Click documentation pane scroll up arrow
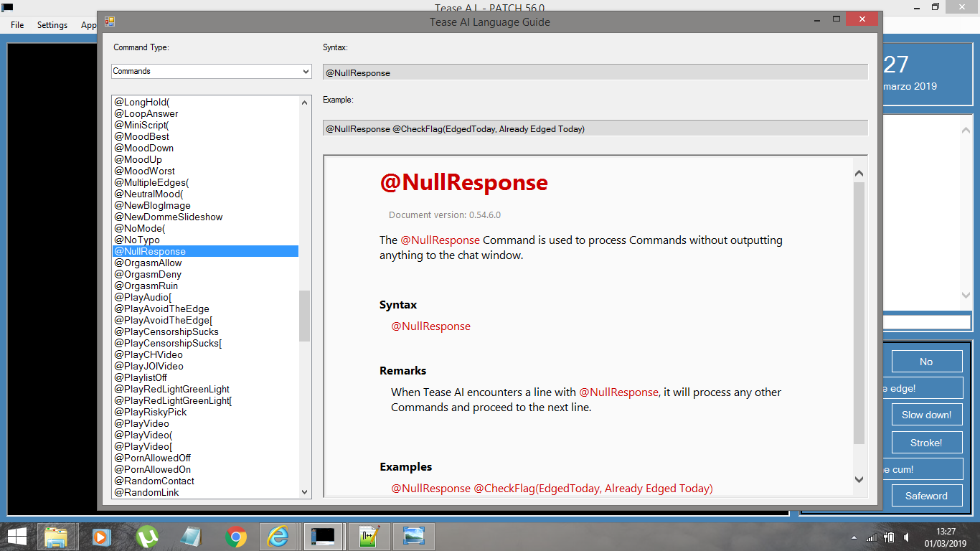This screenshot has width=980, height=551. pos(859,173)
